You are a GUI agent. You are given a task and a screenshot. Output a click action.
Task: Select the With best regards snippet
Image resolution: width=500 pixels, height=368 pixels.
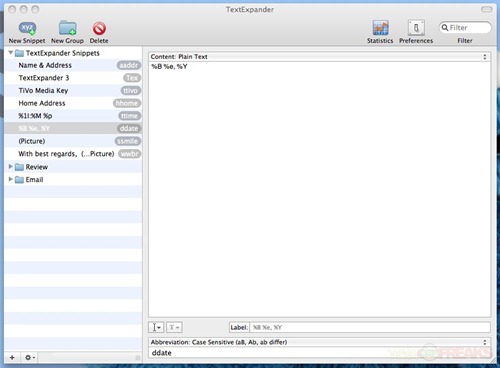[73, 154]
